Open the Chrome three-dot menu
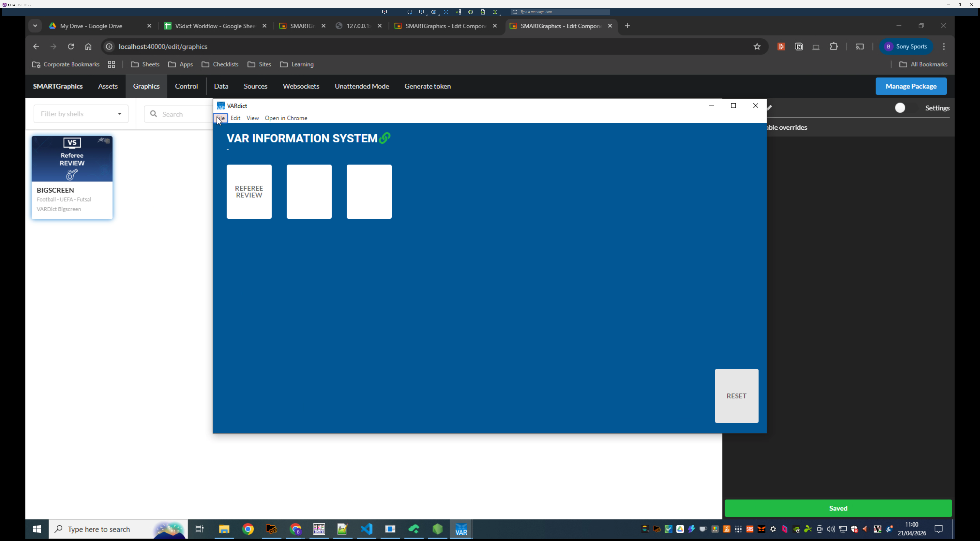980x541 pixels. coord(944,47)
